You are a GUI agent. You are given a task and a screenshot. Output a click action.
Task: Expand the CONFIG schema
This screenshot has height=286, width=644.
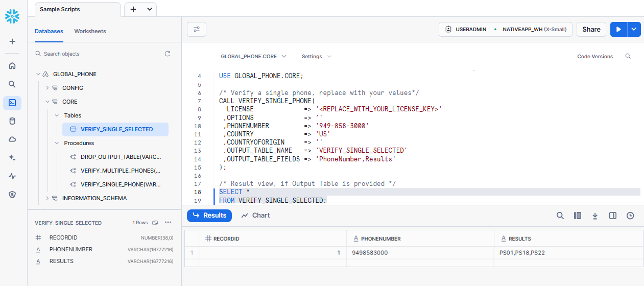point(47,88)
